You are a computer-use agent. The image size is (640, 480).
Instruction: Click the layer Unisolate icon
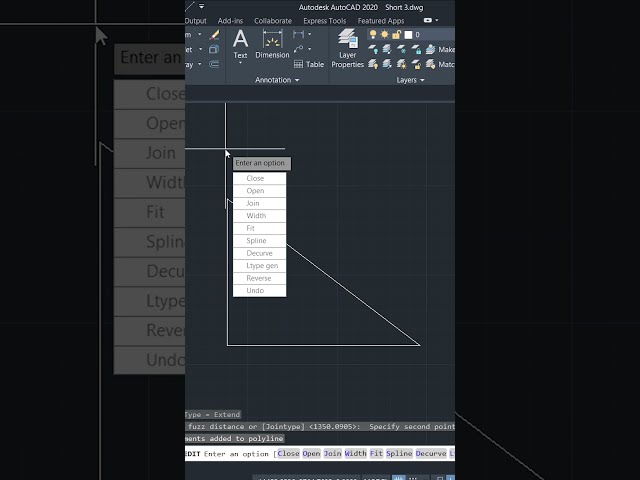click(387, 64)
